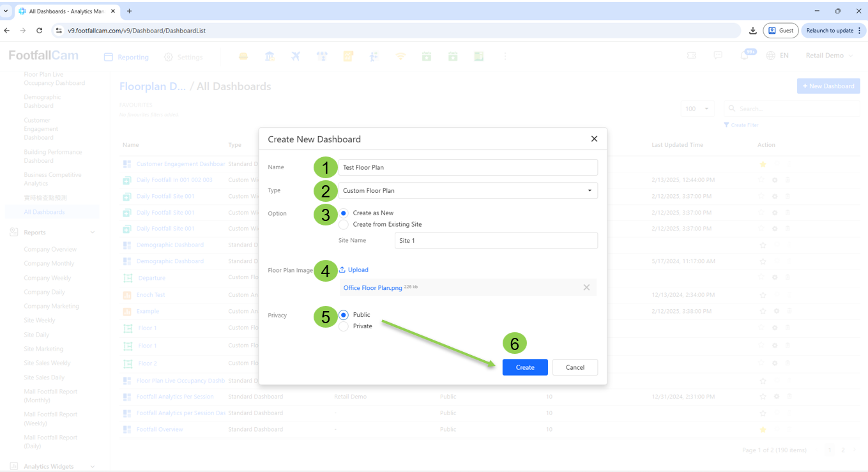Close the Create New Dashboard dialog
The width and height of the screenshot is (868, 472).
(594, 139)
